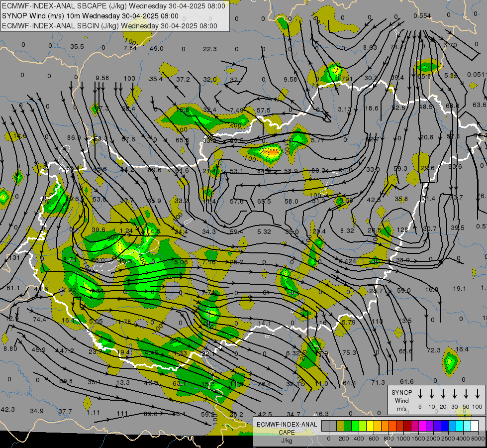Click the SYNOP Wind 10m title line
487x448 pixels.
tap(91, 16)
